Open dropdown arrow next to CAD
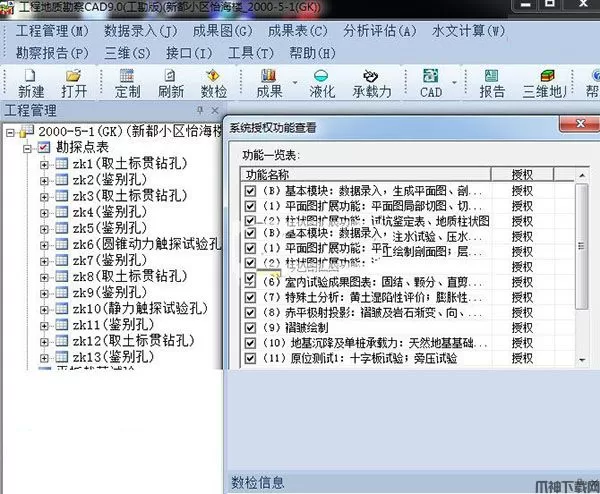Screen dimensions: 600x494 [454, 82]
